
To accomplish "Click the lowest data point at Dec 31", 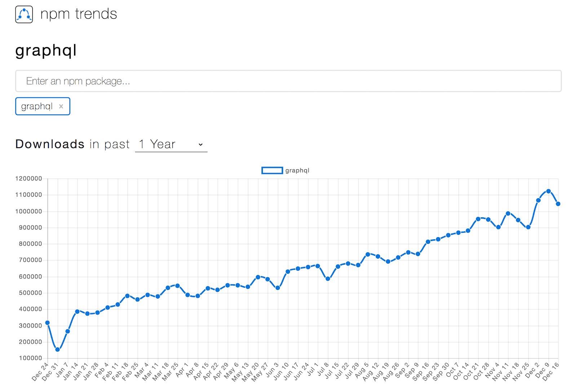I will [x=58, y=349].
